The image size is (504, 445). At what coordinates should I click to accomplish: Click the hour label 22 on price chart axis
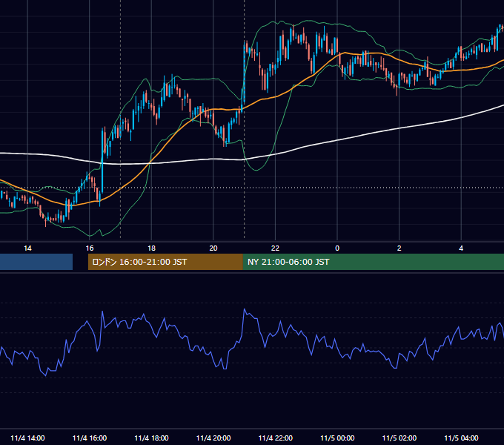tap(275, 248)
